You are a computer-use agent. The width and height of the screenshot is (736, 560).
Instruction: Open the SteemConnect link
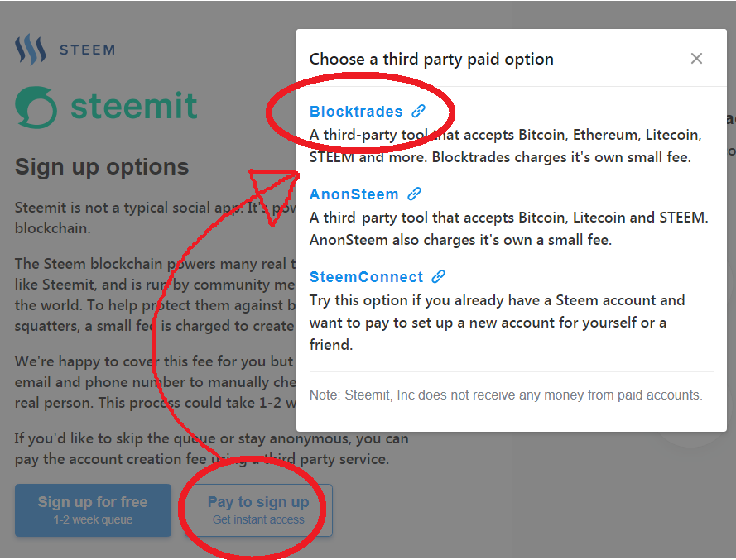[366, 277]
